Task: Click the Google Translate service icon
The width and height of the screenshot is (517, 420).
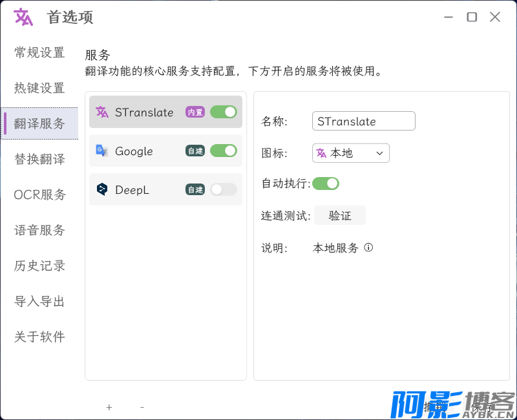Action: coord(102,151)
